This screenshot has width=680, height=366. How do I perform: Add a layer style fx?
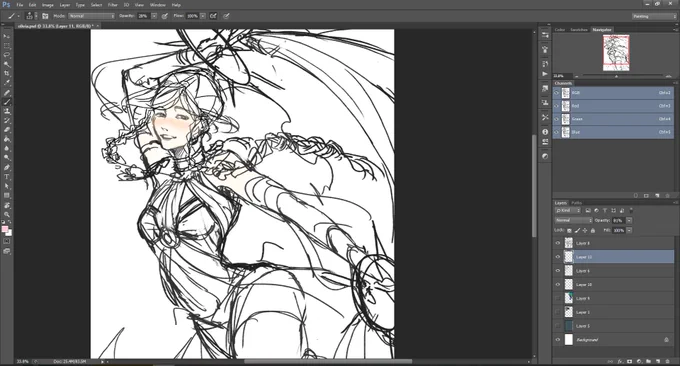point(620,361)
